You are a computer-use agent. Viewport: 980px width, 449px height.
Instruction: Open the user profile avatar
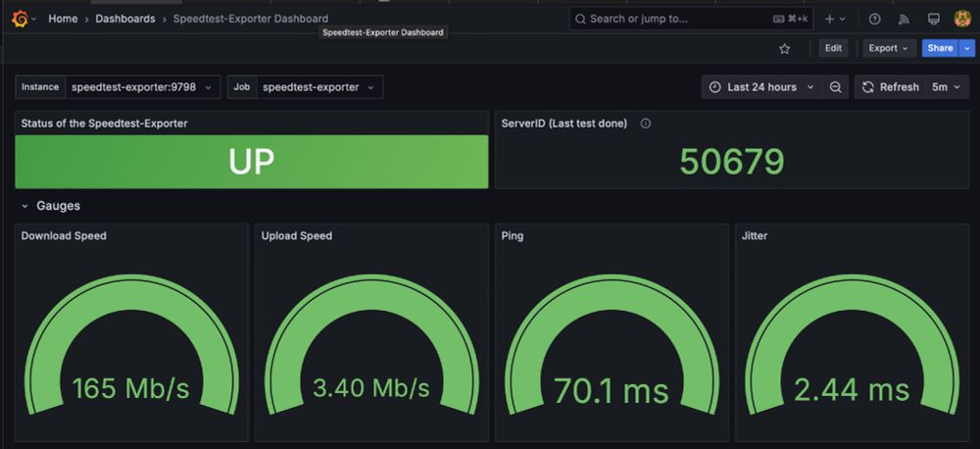(x=962, y=19)
